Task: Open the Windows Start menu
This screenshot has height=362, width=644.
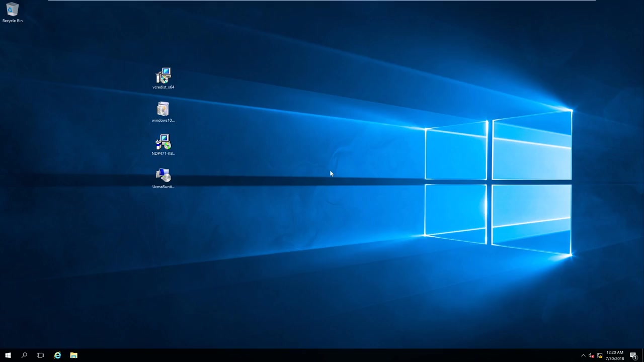Action: coord(8,355)
